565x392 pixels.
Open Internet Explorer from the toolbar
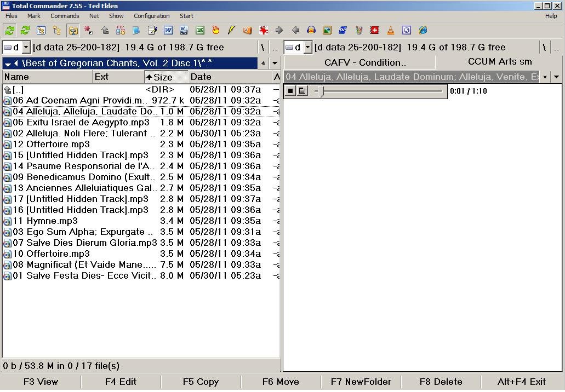[x=423, y=30]
